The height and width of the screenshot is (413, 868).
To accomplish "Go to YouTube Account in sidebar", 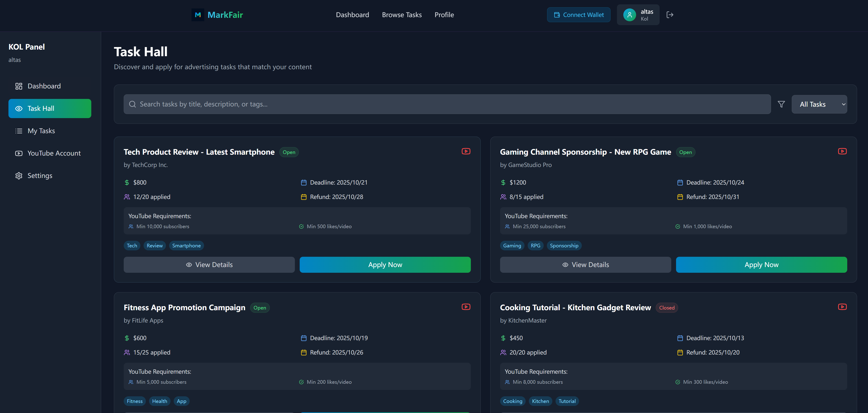I will coord(54,153).
